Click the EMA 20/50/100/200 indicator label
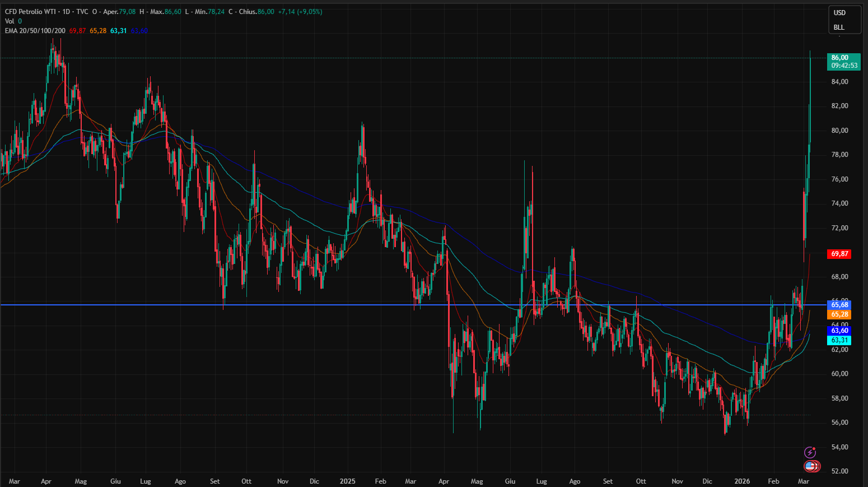 click(35, 31)
